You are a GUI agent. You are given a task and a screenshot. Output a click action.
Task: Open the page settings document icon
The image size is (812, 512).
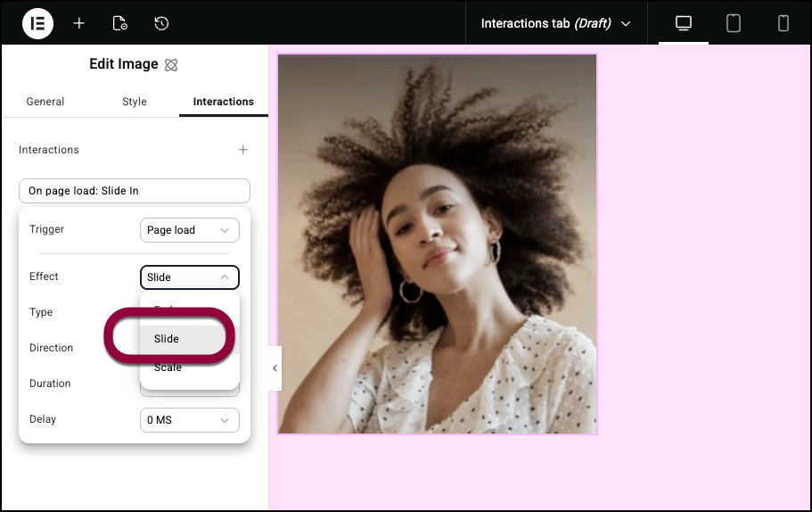120,23
